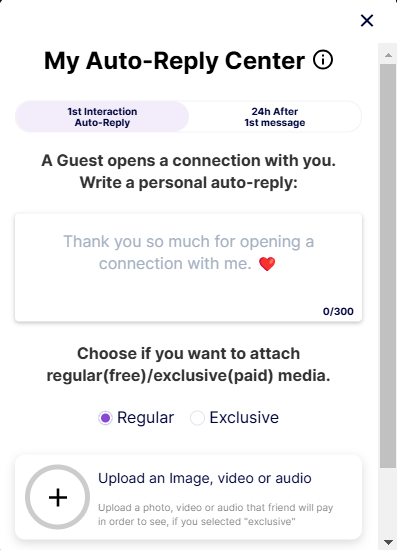Image resolution: width=397 pixels, height=550 pixels.
Task: Click the scrollbar track below the thumb
Action: (388, 502)
